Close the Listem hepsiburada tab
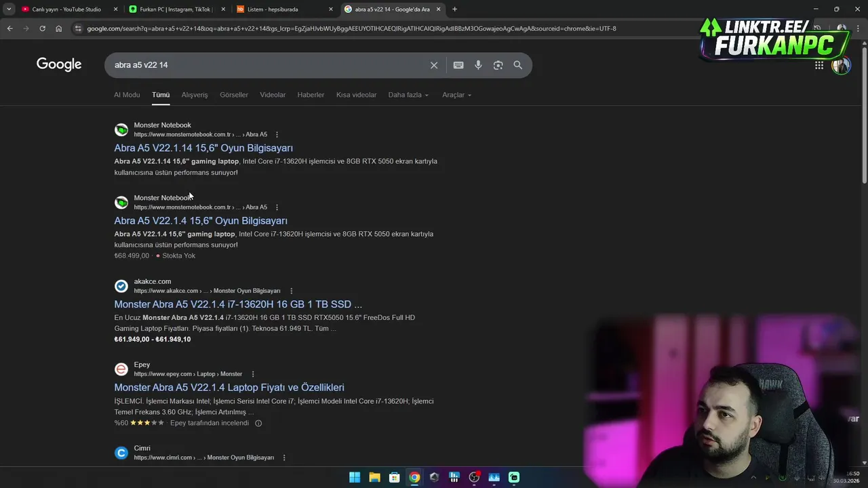868x488 pixels. tap(331, 9)
